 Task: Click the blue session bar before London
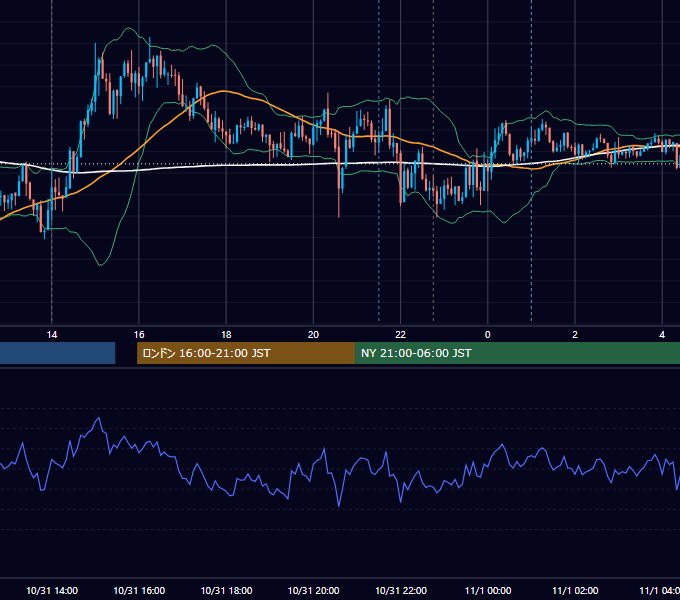tap(58, 353)
